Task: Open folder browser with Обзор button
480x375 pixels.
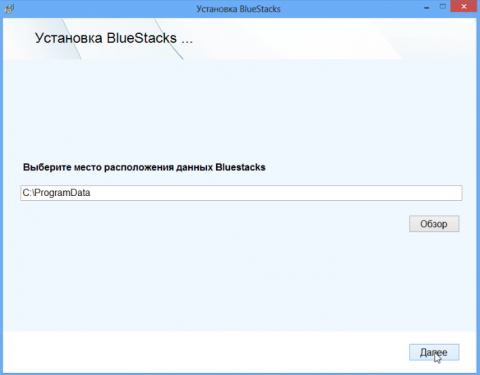Action: pos(434,224)
